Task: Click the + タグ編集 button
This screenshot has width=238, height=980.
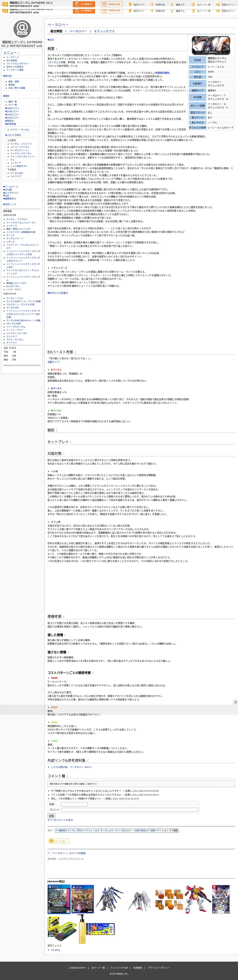Action: (172, 830)
